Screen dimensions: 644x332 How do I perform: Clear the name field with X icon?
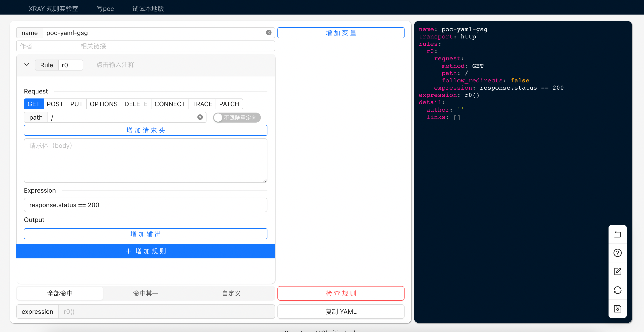[269, 33]
